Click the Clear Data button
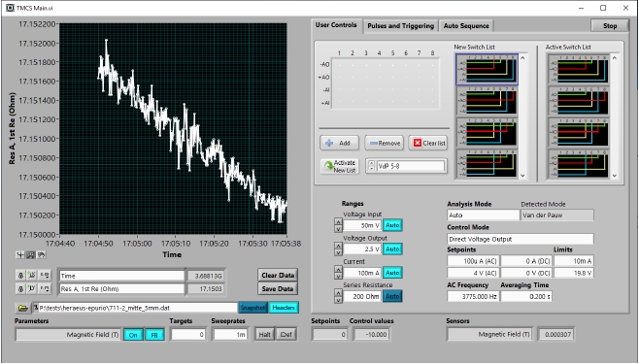 [278, 276]
